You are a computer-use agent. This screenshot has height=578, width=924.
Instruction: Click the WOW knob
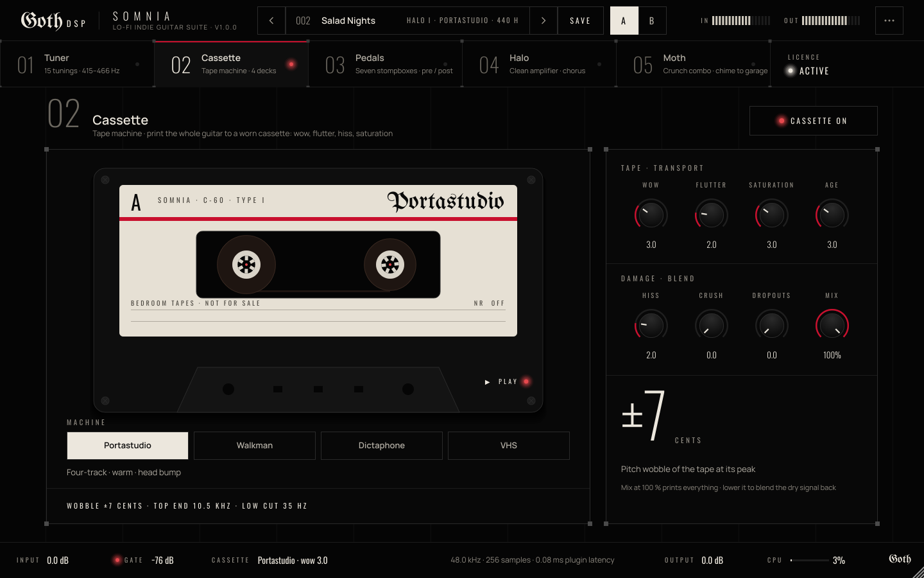click(x=651, y=215)
